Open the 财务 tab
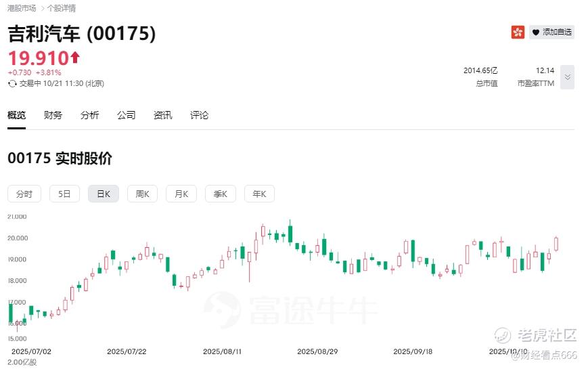 (x=53, y=115)
